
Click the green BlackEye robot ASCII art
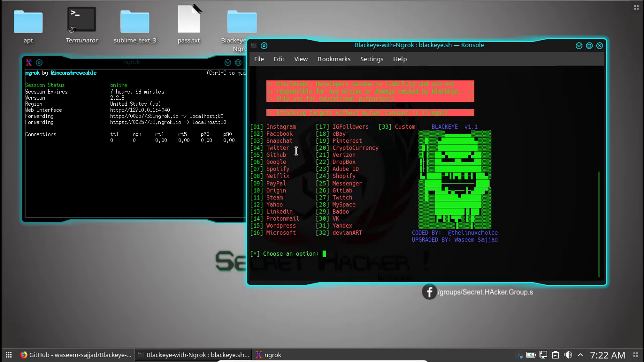[x=455, y=179]
